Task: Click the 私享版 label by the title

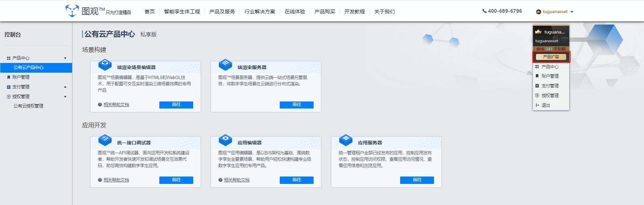Action: 149,34
